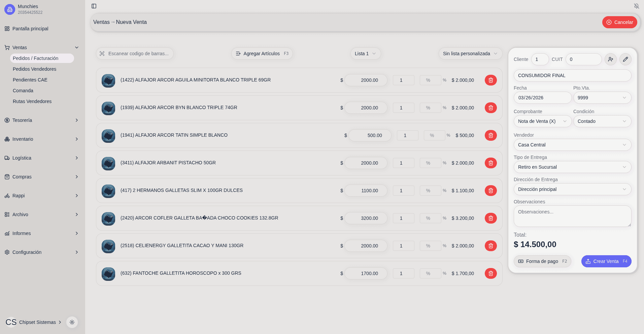Screen dimensions: 644x334
Task: Click the Forma de pago button
Action: point(542,261)
